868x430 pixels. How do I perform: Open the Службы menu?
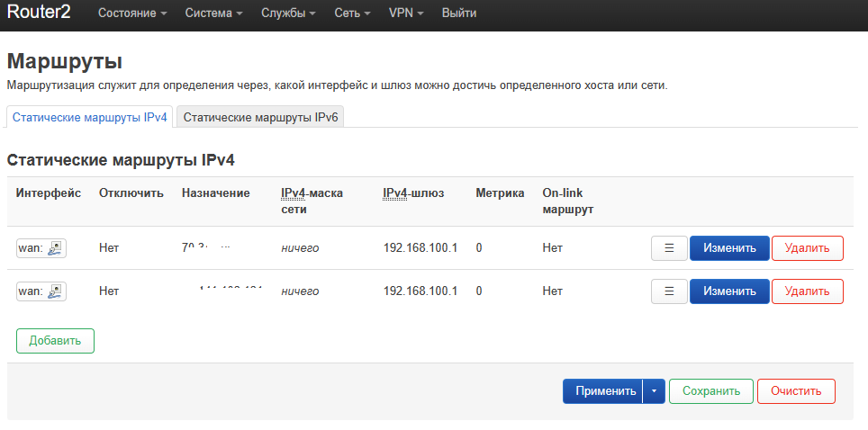(288, 13)
